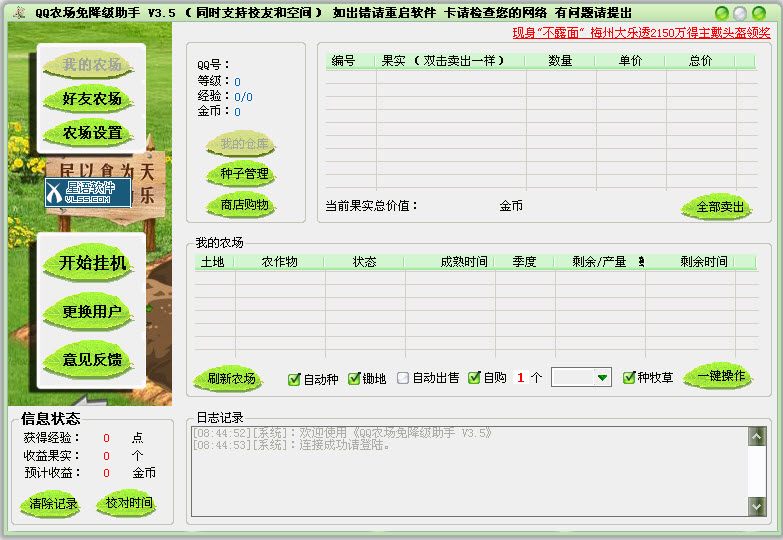Click 数量 column header
The image size is (783, 540).
point(560,61)
